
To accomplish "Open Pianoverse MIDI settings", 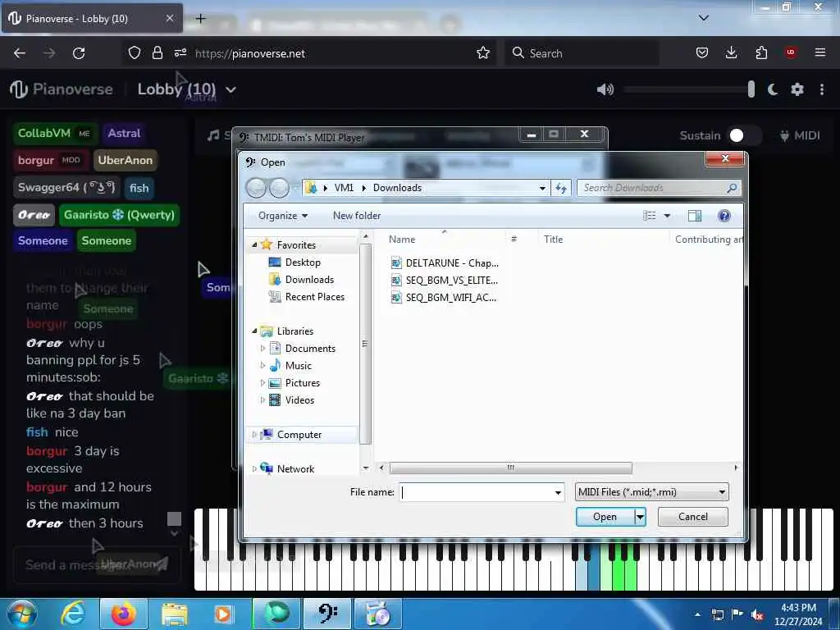I will [x=799, y=135].
